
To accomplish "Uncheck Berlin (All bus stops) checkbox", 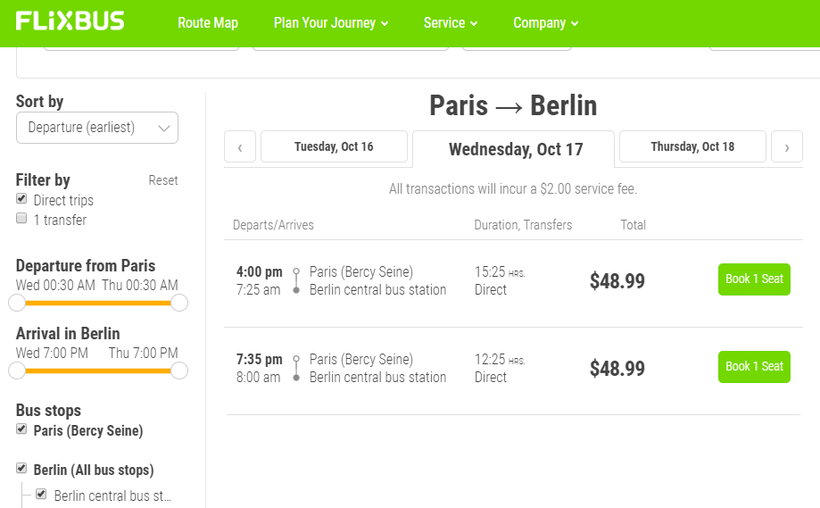I will point(22,468).
